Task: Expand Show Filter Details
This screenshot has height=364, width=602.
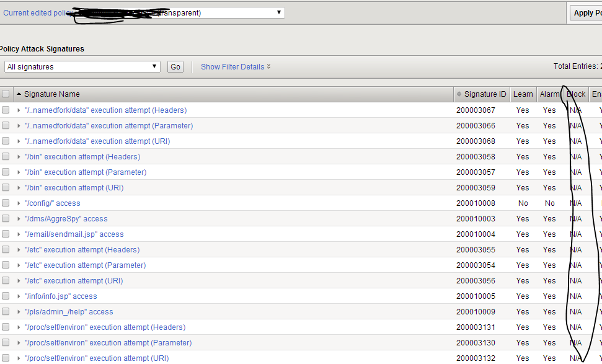Action: point(236,66)
